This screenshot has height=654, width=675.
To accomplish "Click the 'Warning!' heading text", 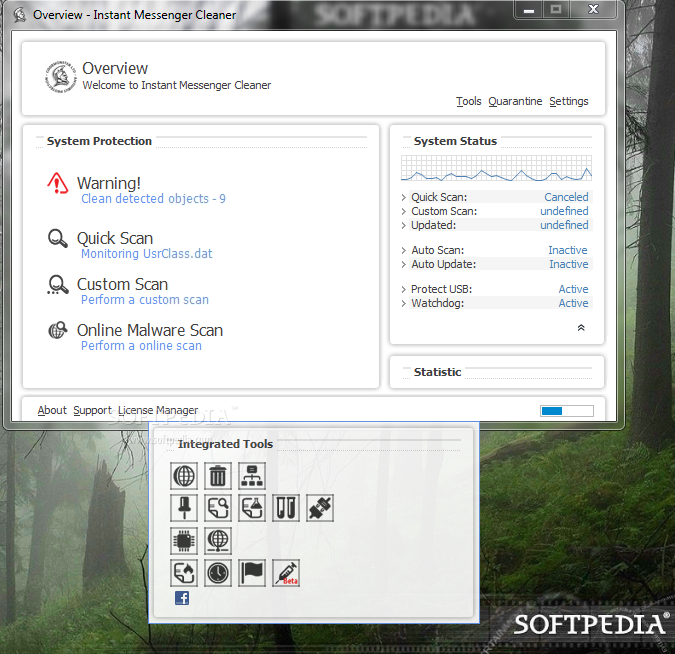I will pos(109,183).
